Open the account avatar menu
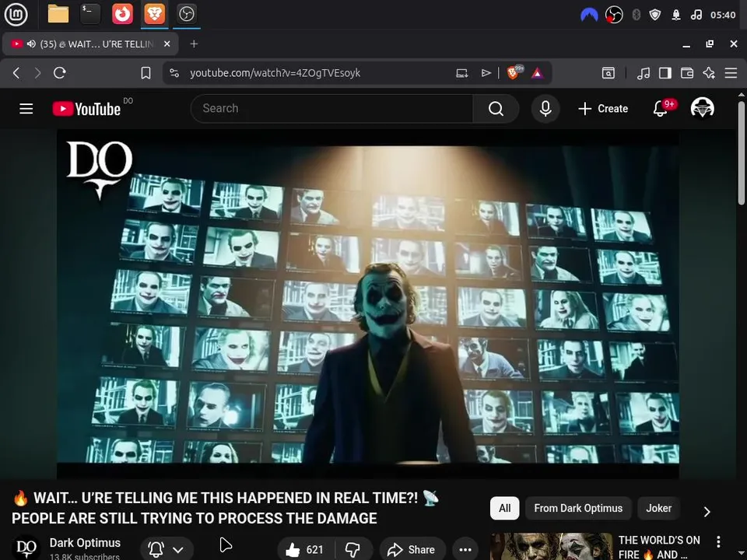Image resolution: width=747 pixels, height=560 pixels. tap(702, 108)
